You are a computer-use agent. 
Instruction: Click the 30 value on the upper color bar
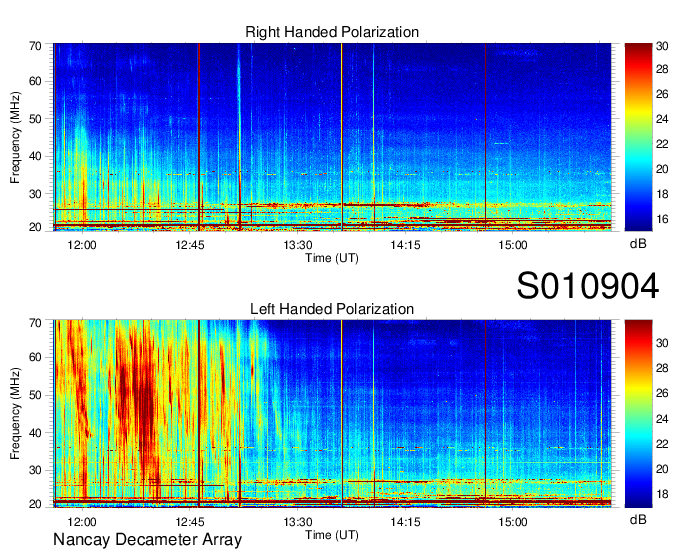(662, 46)
